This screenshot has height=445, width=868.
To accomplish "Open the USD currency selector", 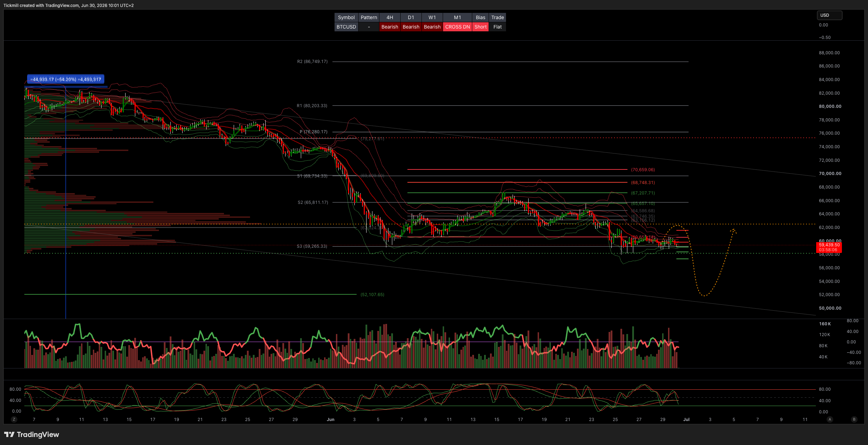I will point(829,15).
